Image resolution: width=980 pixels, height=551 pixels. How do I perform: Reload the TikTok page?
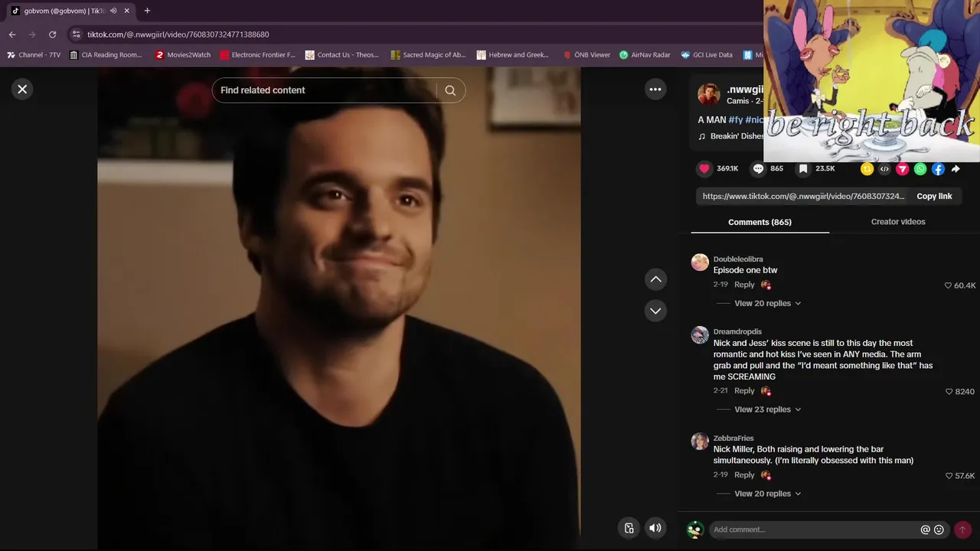point(52,34)
